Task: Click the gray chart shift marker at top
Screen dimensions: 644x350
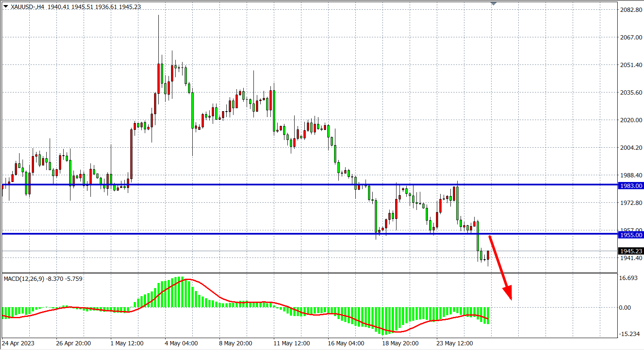Action: (493, 3)
